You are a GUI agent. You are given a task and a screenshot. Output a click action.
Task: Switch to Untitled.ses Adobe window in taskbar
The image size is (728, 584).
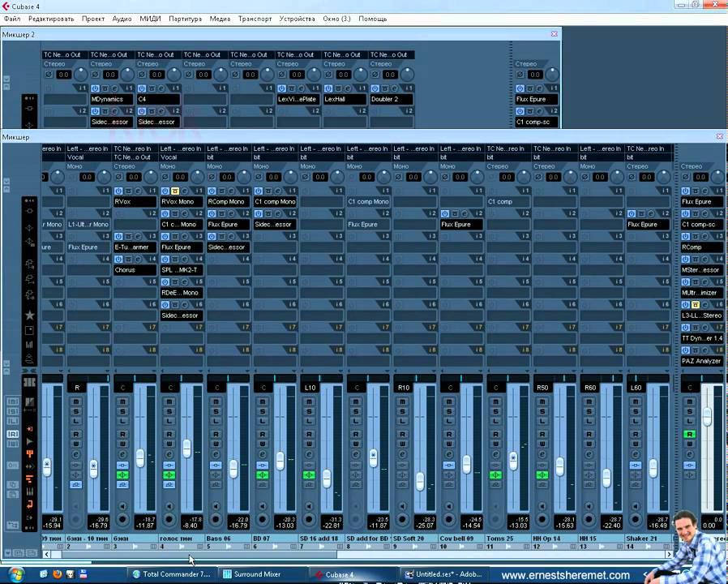tap(443, 574)
